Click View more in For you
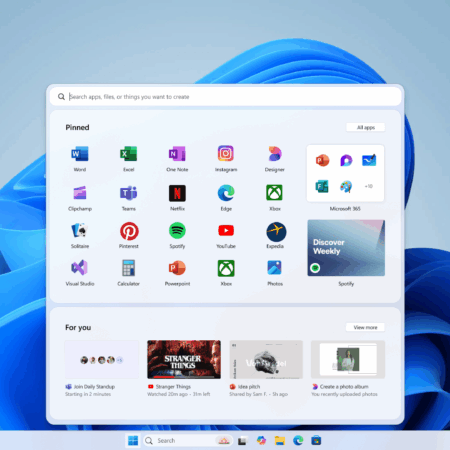Image resolution: width=450 pixels, height=450 pixels. 365,328
